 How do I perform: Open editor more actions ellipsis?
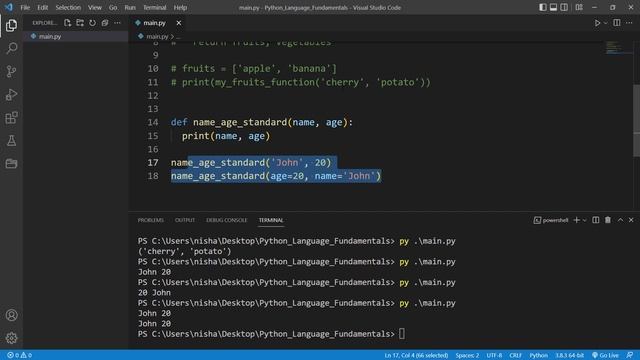pyautogui.click(x=629, y=23)
